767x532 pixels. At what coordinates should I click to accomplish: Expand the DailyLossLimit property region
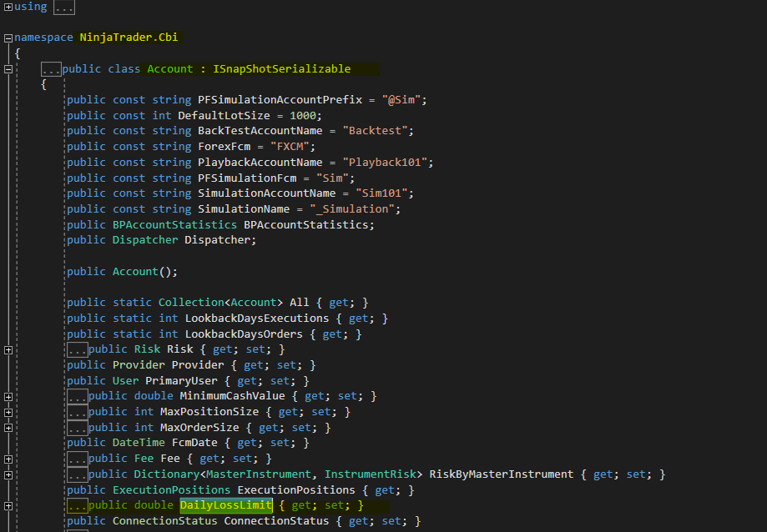coord(8,506)
